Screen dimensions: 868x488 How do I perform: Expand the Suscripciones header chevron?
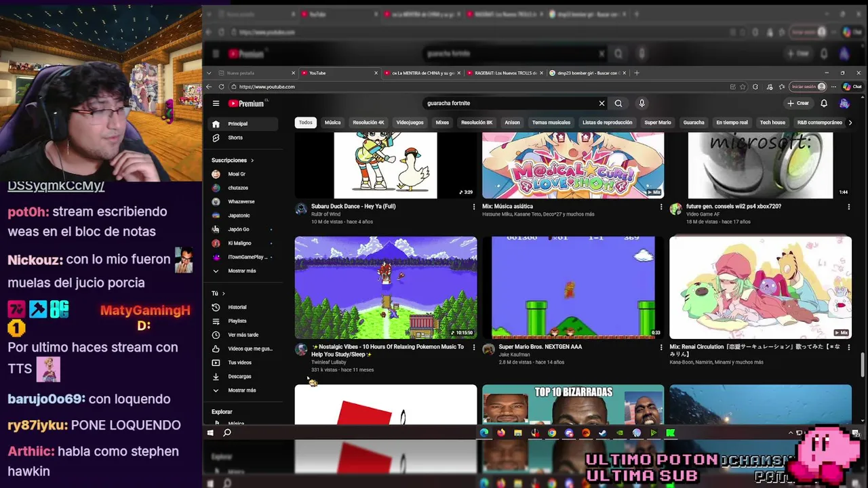coord(252,161)
